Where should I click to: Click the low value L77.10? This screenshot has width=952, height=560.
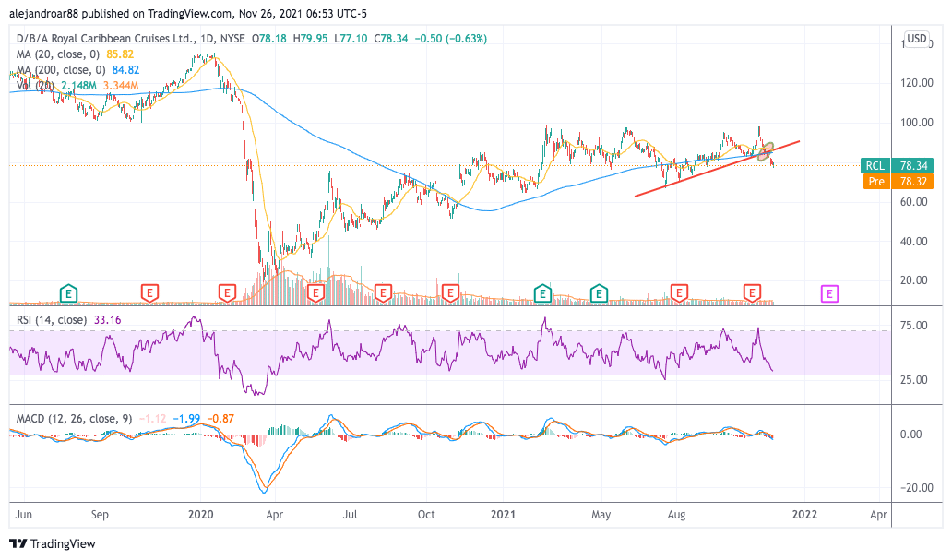point(351,38)
